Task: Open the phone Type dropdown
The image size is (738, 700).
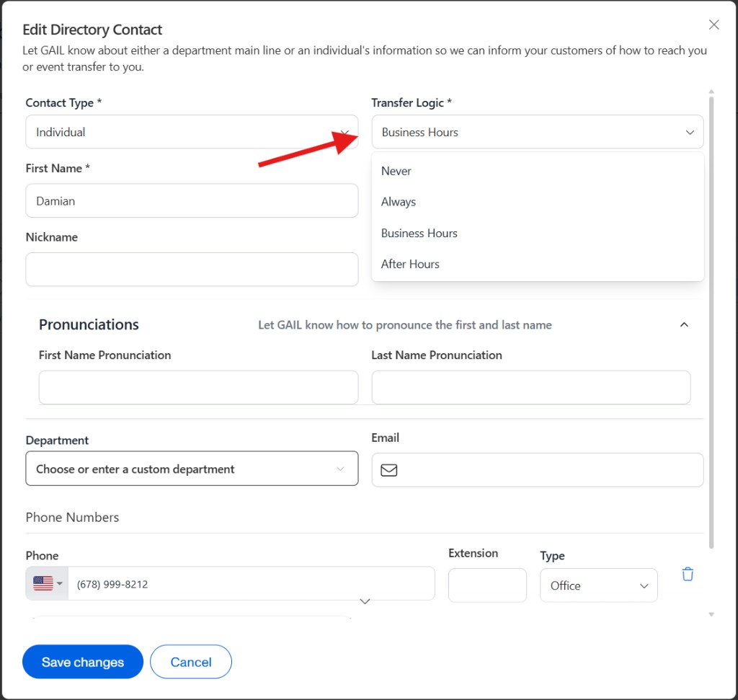Action: point(598,585)
